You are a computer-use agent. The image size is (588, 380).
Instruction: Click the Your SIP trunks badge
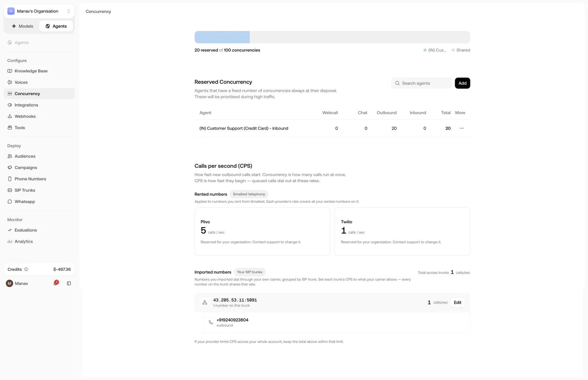point(250,272)
